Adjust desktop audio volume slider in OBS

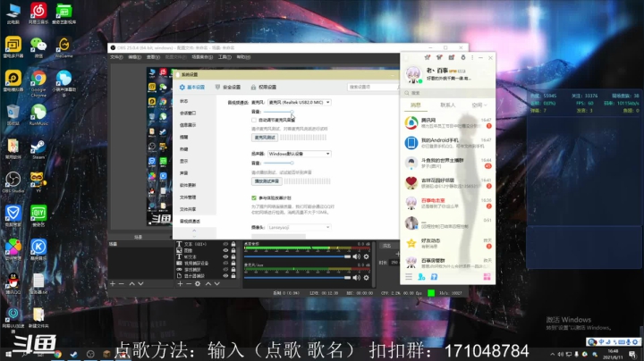point(297,256)
